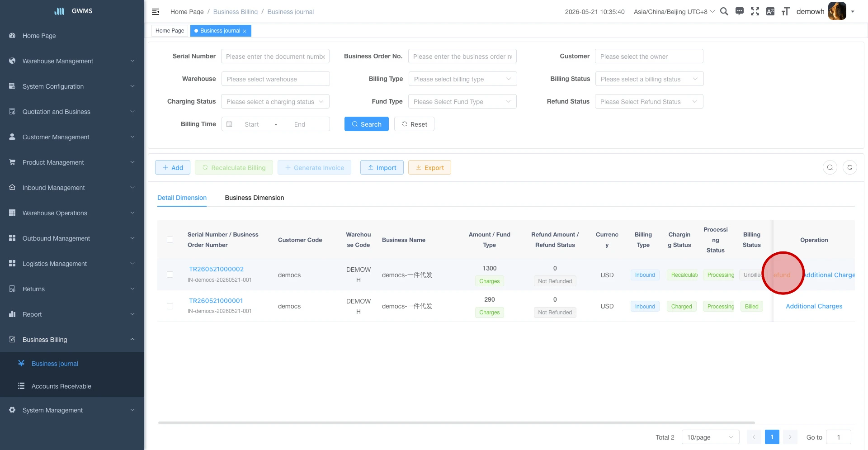Click the Recalculate Billing button
This screenshot has height=450, width=868.
coord(234,167)
